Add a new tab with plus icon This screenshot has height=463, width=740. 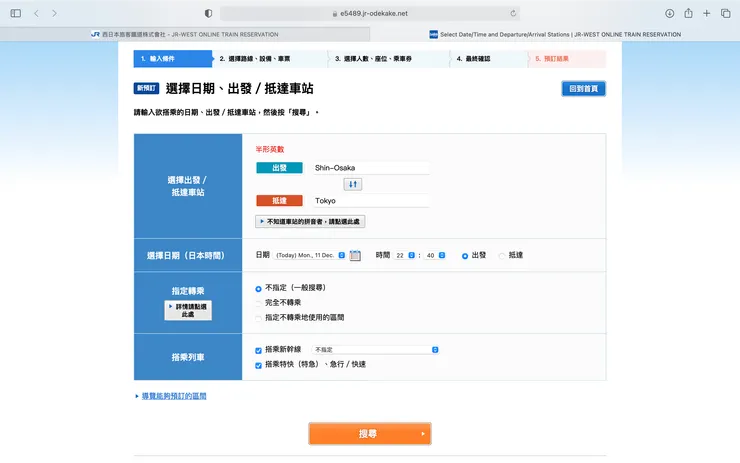click(x=706, y=13)
